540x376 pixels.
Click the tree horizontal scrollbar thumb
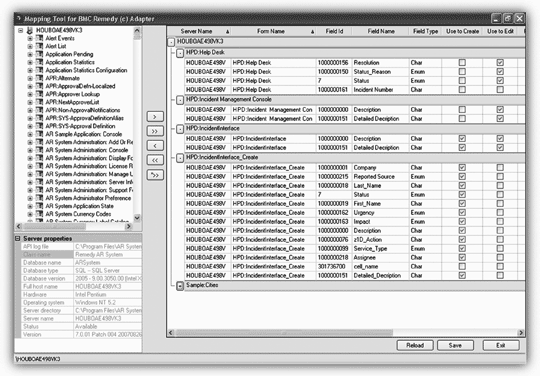(x=54, y=227)
